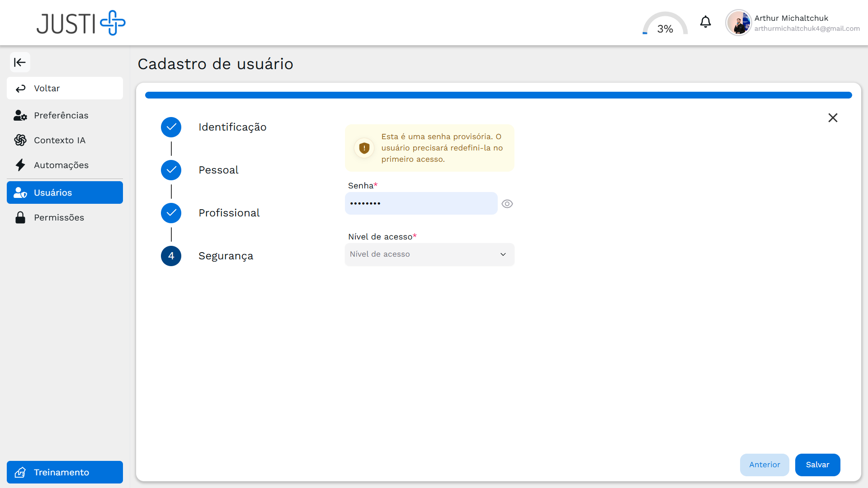Click Salvar button
Viewport: 868px width, 488px height.
pos(817,465)
